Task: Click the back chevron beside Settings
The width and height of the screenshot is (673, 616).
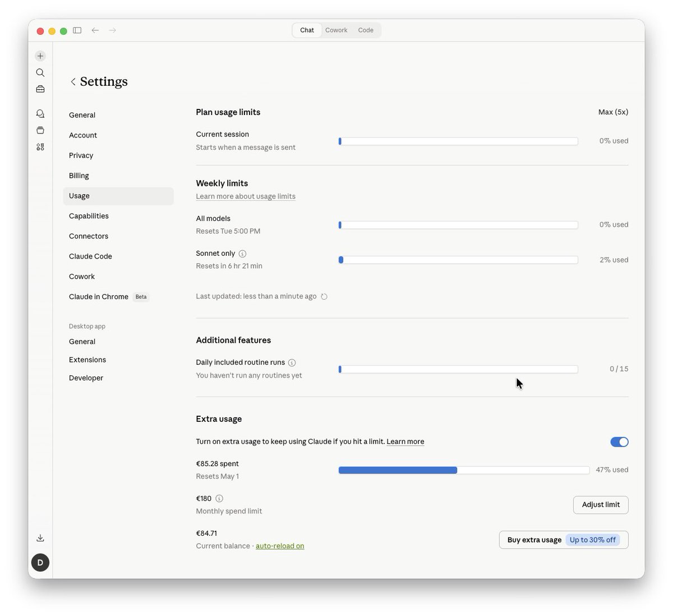Action: (73, 82)
